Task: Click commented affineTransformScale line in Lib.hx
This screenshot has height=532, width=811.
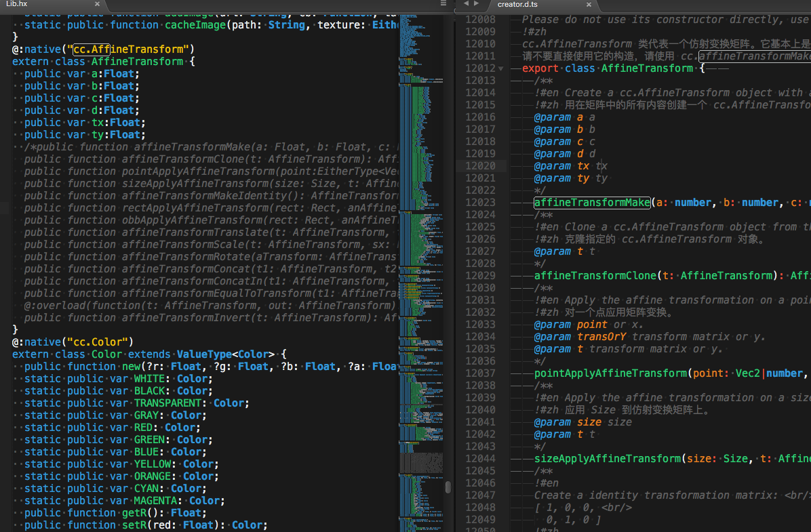Action: pyautogui.click(x=211, y=245)
